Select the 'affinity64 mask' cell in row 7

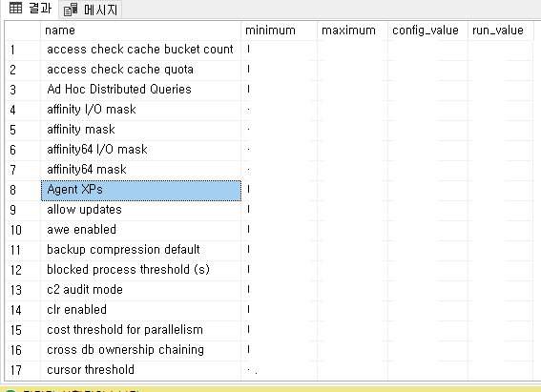(141, 170)
